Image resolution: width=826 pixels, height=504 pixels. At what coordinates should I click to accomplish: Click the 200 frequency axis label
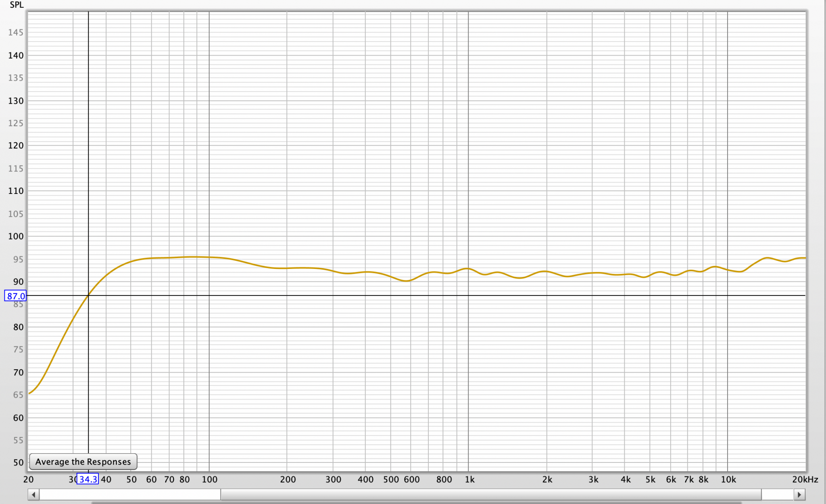pyautogui.click(x=288, y=479)
